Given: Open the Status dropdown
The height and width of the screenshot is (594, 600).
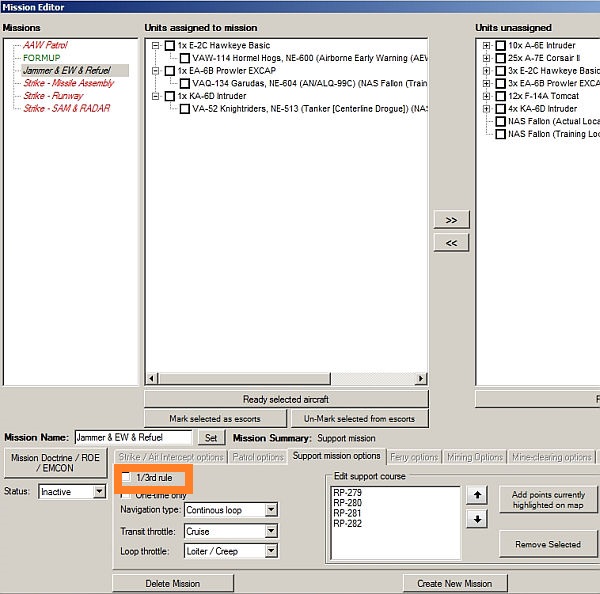Looking at the screenshot, I should (99, 491).
